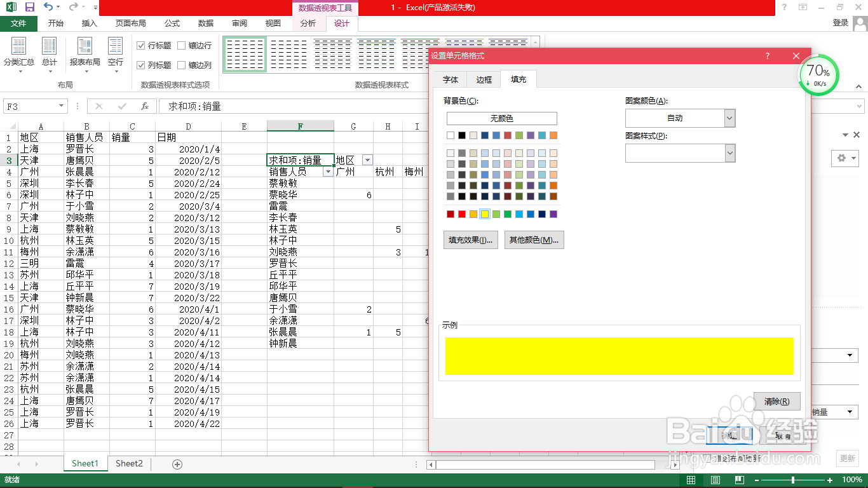Switch to the 边框 tab in the dialog
The height and width of the screenshot is (488, 868).
pos(483,79)
